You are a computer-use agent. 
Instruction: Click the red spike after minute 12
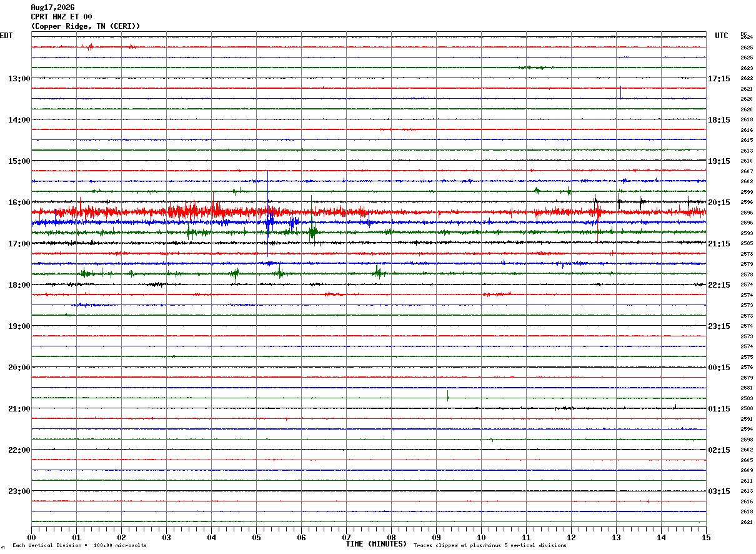(x=597, y=219)
